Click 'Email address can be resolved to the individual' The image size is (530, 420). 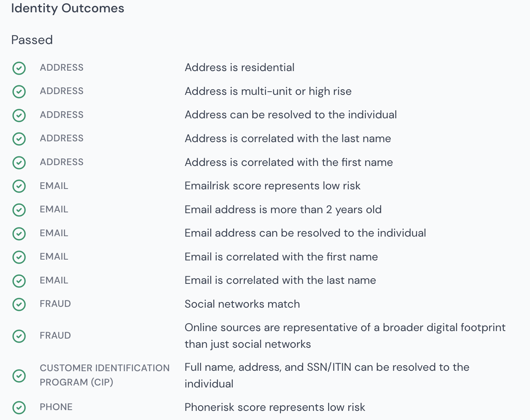pos(305,233)
